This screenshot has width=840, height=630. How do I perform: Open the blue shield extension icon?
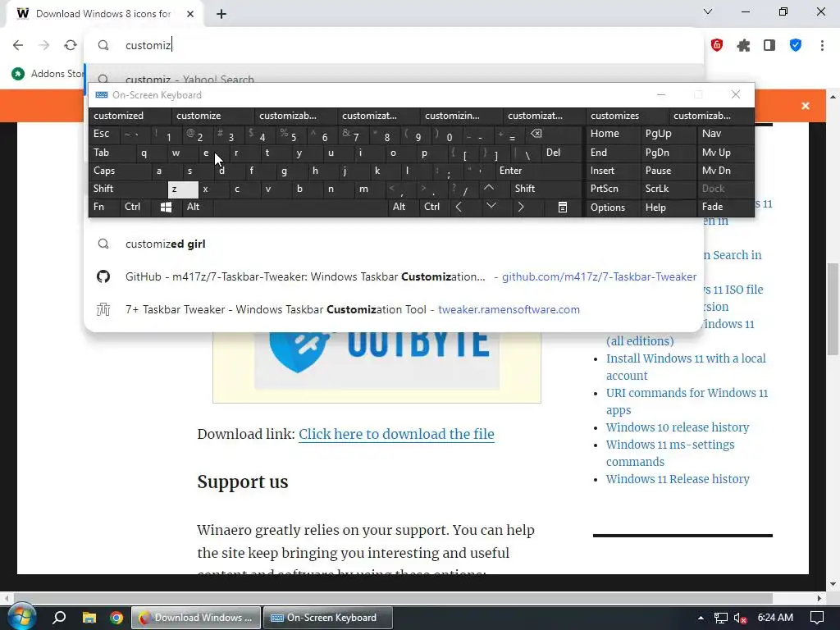click(x=796, y=45)
